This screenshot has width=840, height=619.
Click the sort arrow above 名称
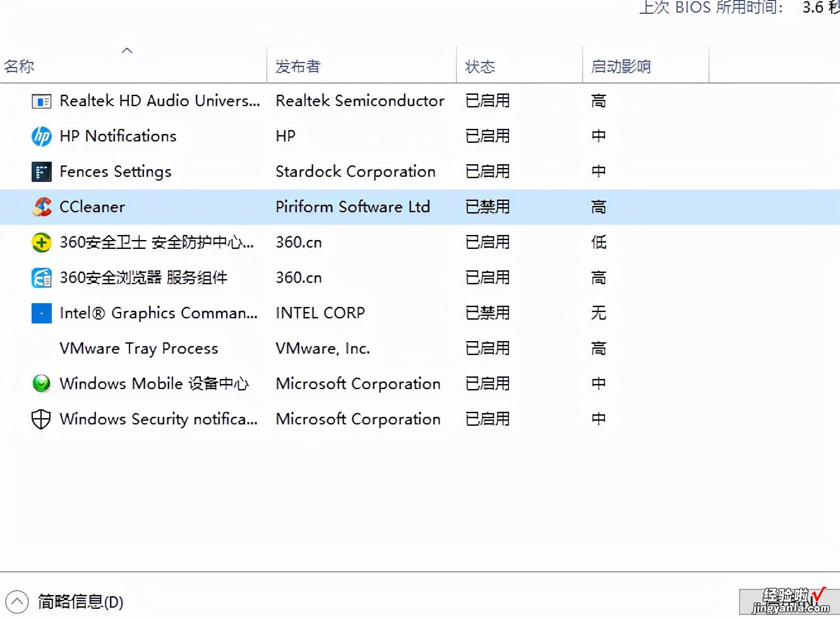click(x=127, y=51)
